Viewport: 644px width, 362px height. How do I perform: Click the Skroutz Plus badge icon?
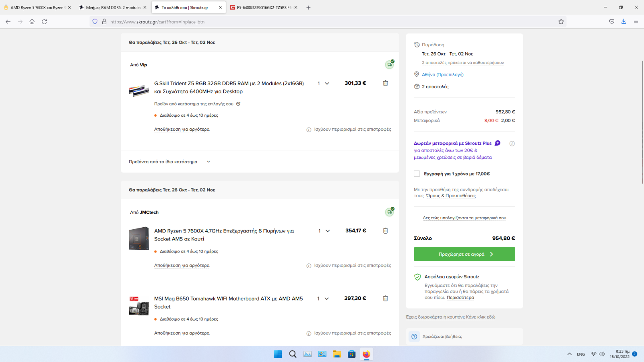(497, 143)
